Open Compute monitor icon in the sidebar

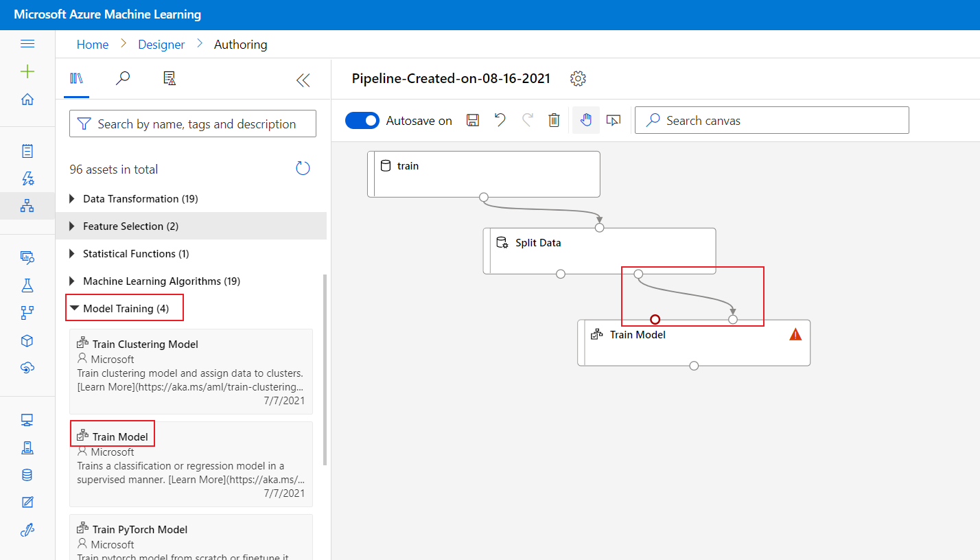click(x=27, y=420)
